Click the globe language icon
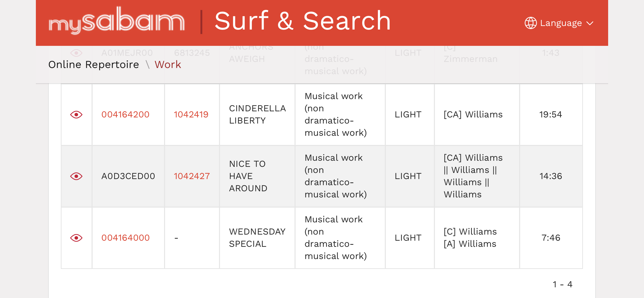The image size is (644, 298). tap(531, 23)
